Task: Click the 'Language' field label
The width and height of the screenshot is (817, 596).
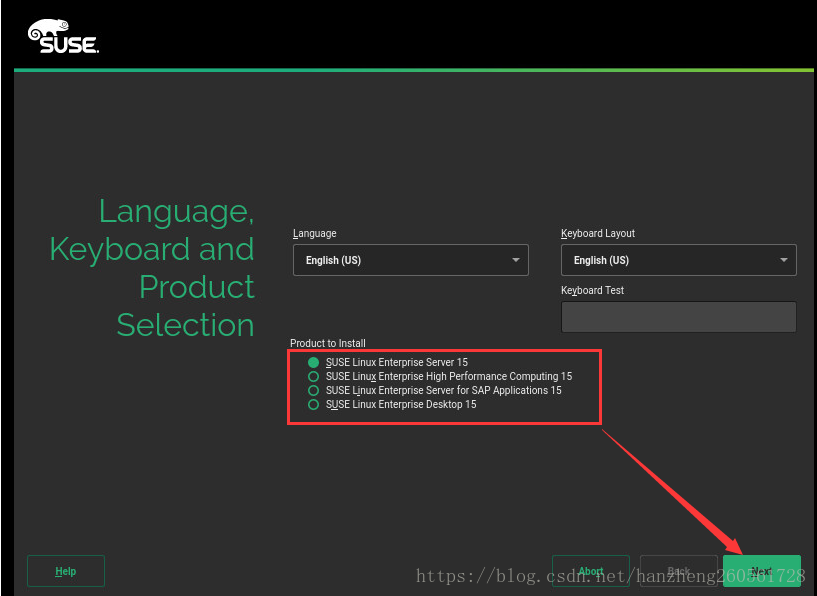Action: click(314, 233)
